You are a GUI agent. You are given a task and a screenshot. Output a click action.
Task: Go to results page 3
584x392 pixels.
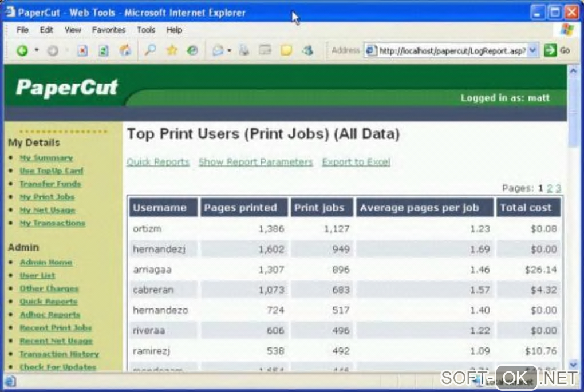(x=558, y=188)
